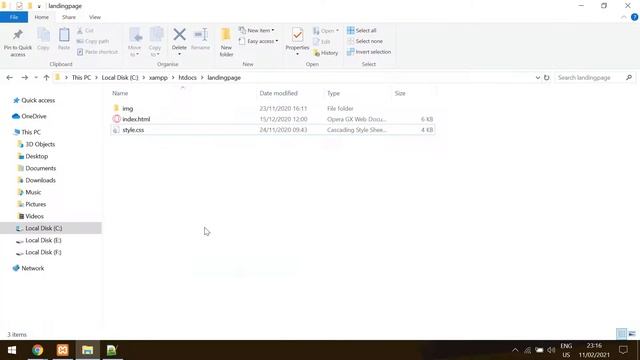Click the Rename ribbon icon
The height and width of the screenshot is (360, 640).
200,40
